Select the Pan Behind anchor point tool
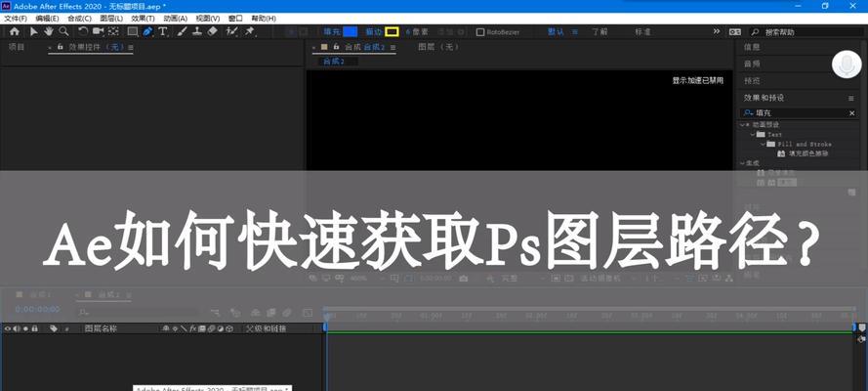Image resolution: width=868 pixels, height=391 pixels. pyautogui.click(x=113, y=31)
